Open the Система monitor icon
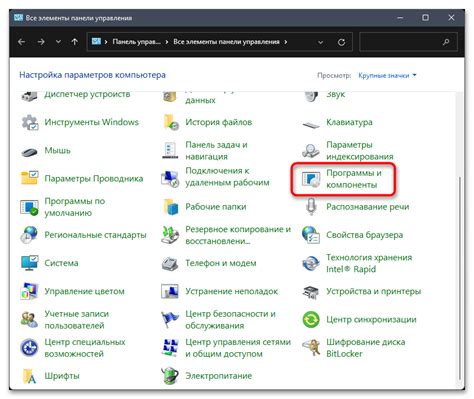This screenshot has height=399, width=474. [x=29, y=263]
